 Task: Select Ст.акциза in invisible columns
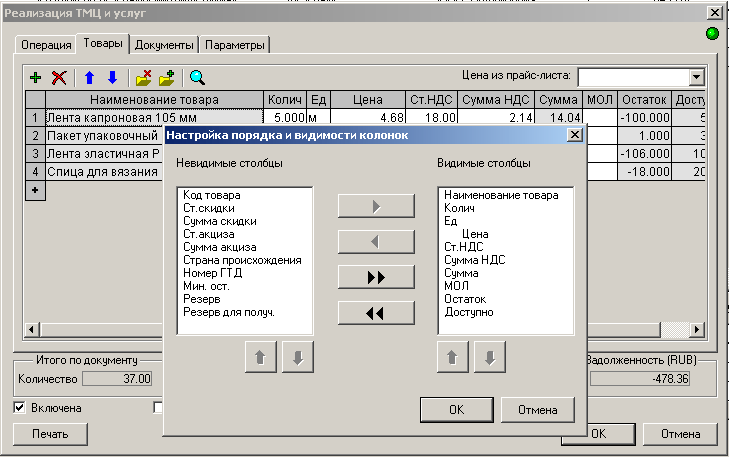pos(209,234)
